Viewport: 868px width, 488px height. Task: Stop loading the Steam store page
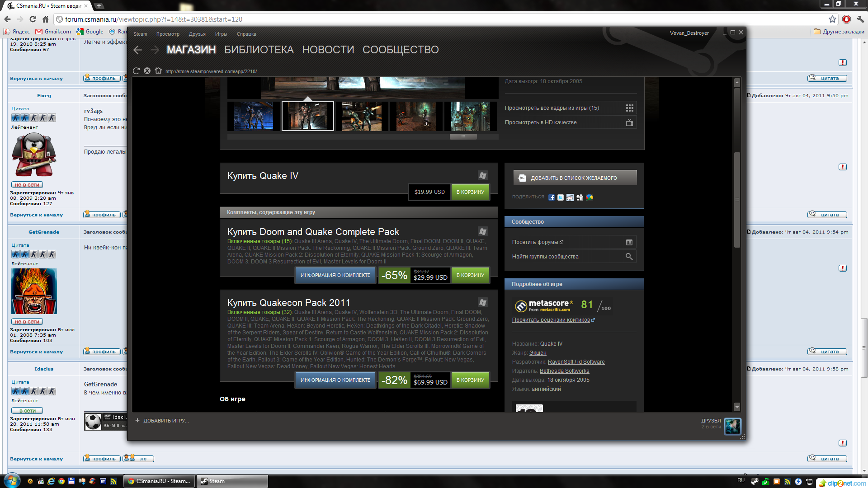click(147, 71)
